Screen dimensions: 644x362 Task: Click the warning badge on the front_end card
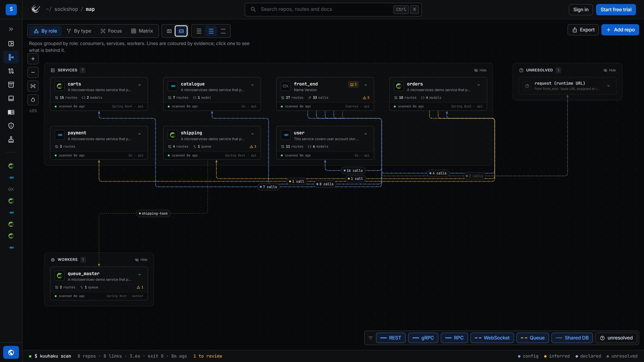pos(366,98)
